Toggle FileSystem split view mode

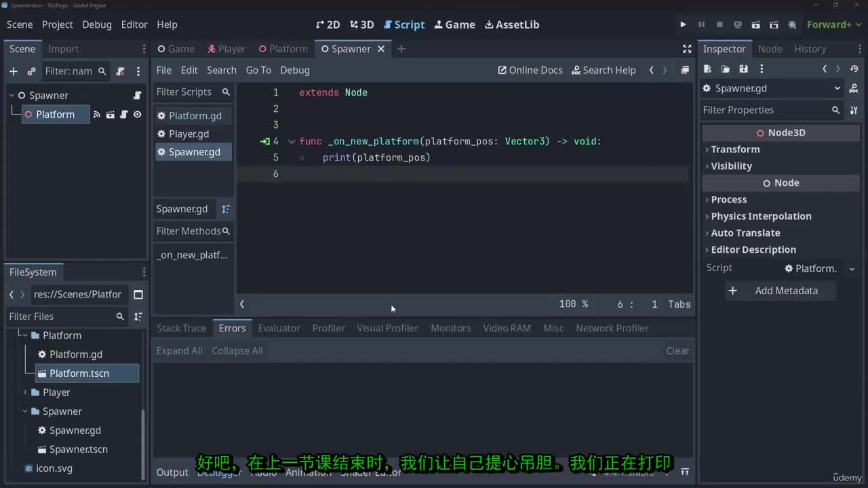(x=138, y=294)
